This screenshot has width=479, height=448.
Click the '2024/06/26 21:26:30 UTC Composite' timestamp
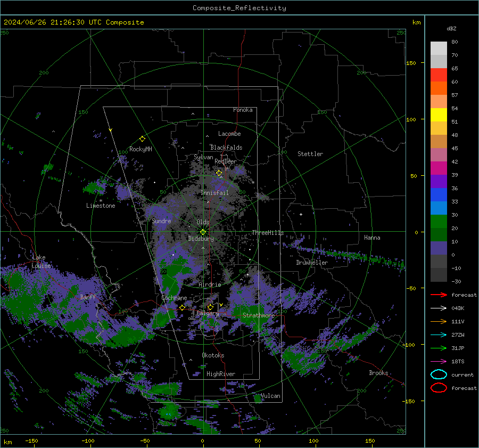pyautogui.click(x=73, y=22)
